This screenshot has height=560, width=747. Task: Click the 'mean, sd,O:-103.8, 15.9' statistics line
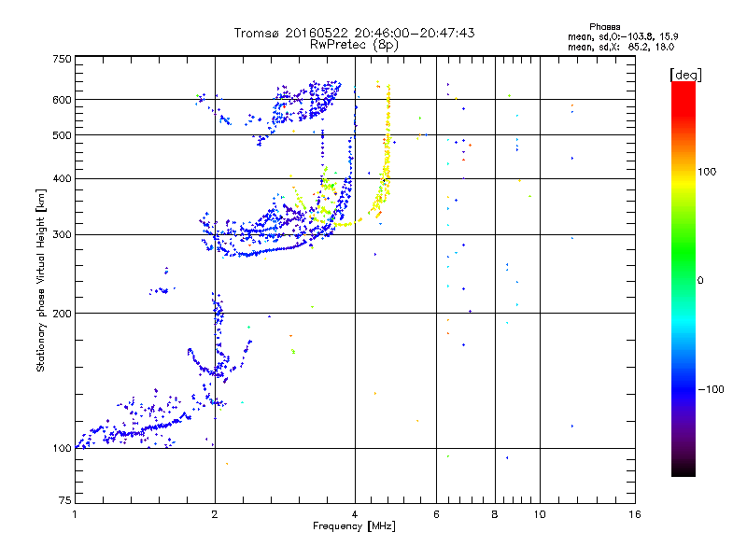(623, 36)
